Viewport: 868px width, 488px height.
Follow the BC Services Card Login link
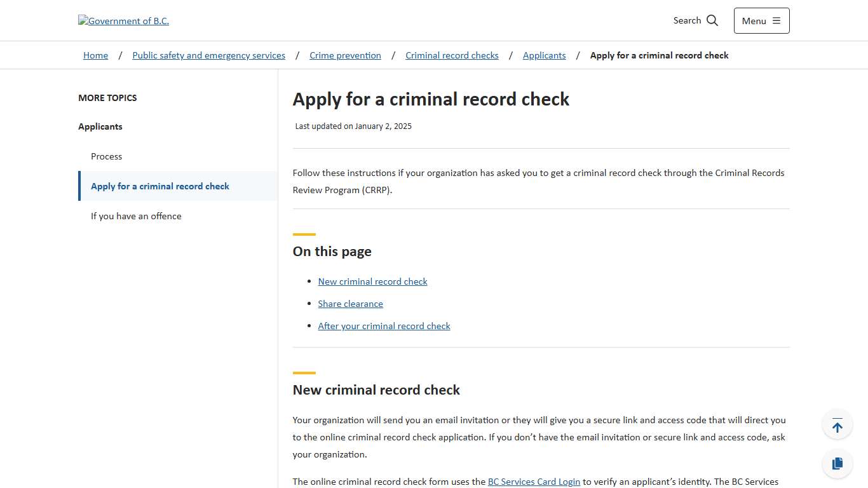click(x=534, y=482)
